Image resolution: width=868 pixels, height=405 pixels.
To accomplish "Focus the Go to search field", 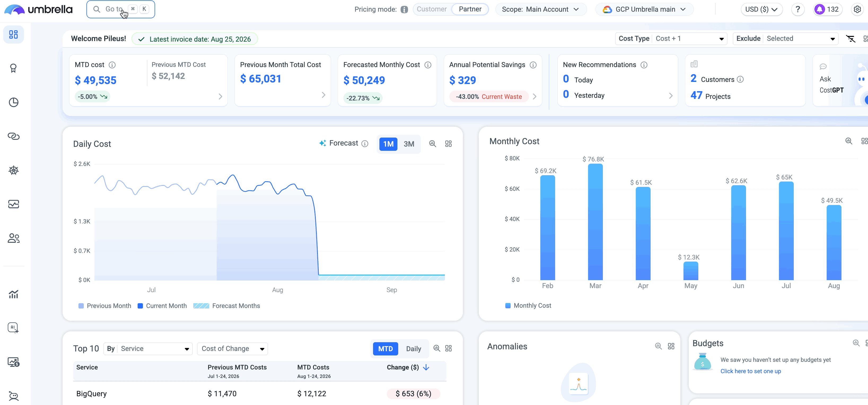I will 121,10.
